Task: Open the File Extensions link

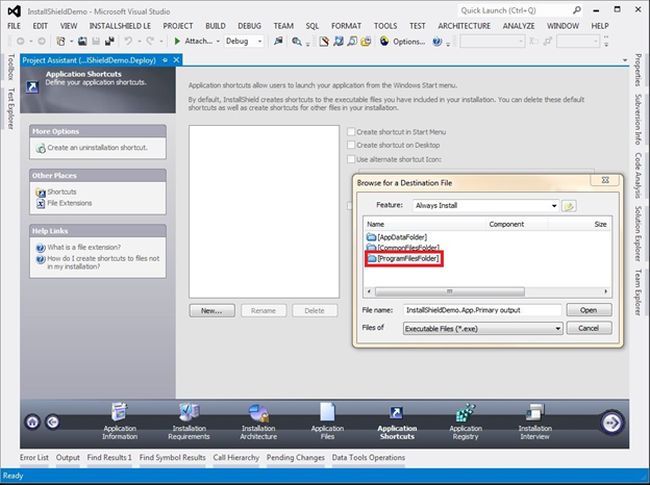Action: click(x=70, y=203)
